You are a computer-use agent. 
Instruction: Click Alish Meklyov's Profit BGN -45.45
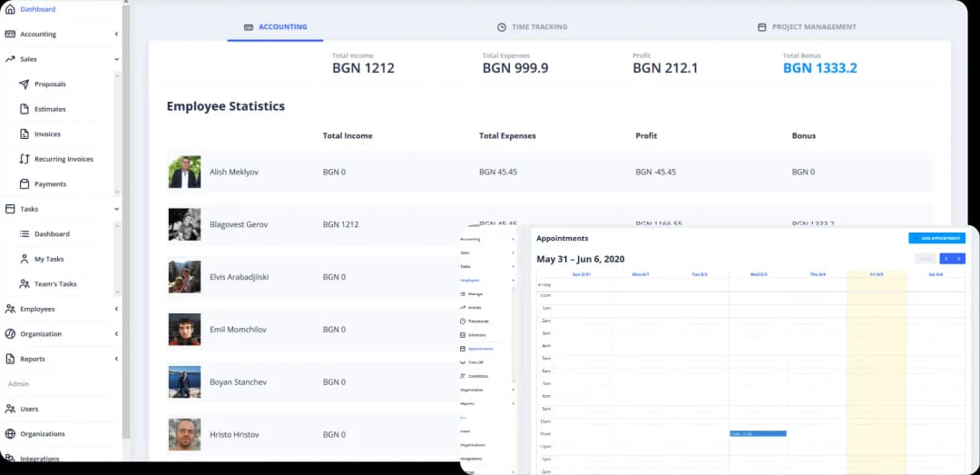point(656,172)
